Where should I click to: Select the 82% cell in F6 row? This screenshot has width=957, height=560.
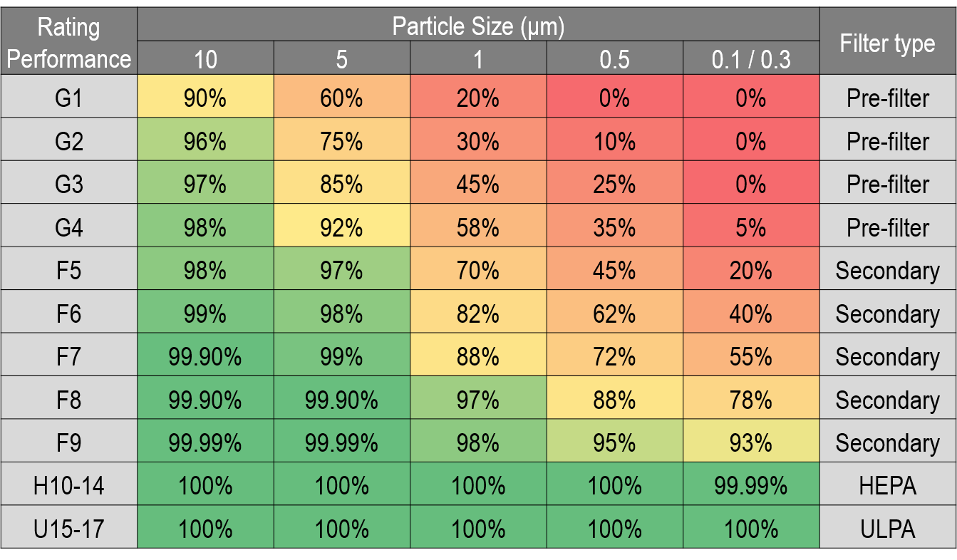tap(478, 313)
